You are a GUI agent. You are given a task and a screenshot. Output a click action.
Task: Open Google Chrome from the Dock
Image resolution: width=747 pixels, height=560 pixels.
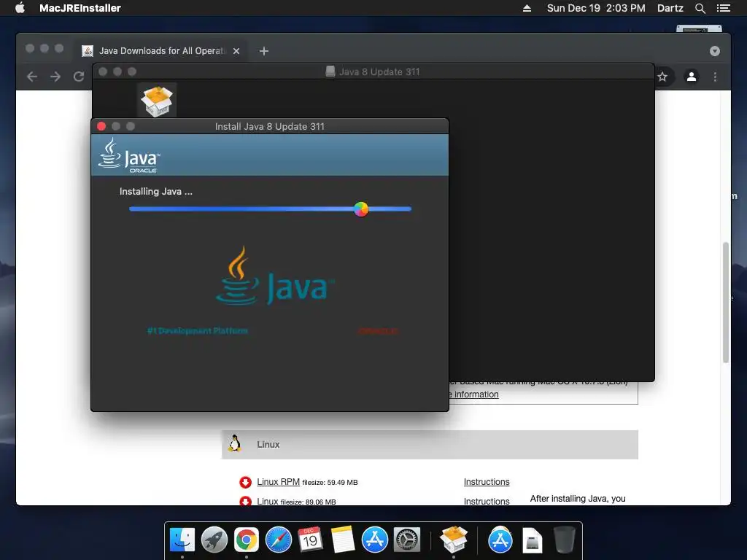[247, 540]
